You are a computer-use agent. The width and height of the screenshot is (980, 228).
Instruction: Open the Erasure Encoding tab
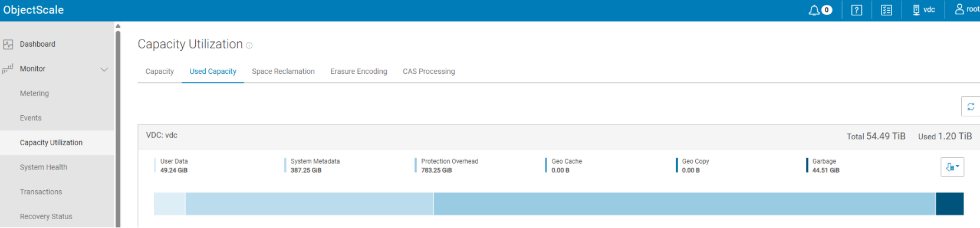pyautogui.click(x=359, y=71)
